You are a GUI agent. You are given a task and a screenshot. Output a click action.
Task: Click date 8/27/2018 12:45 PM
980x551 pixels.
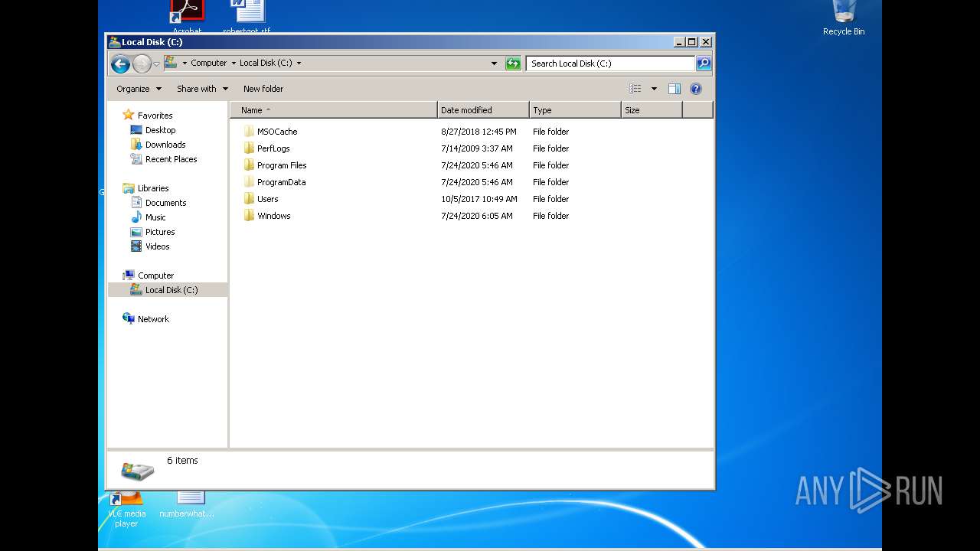[479, 132]
